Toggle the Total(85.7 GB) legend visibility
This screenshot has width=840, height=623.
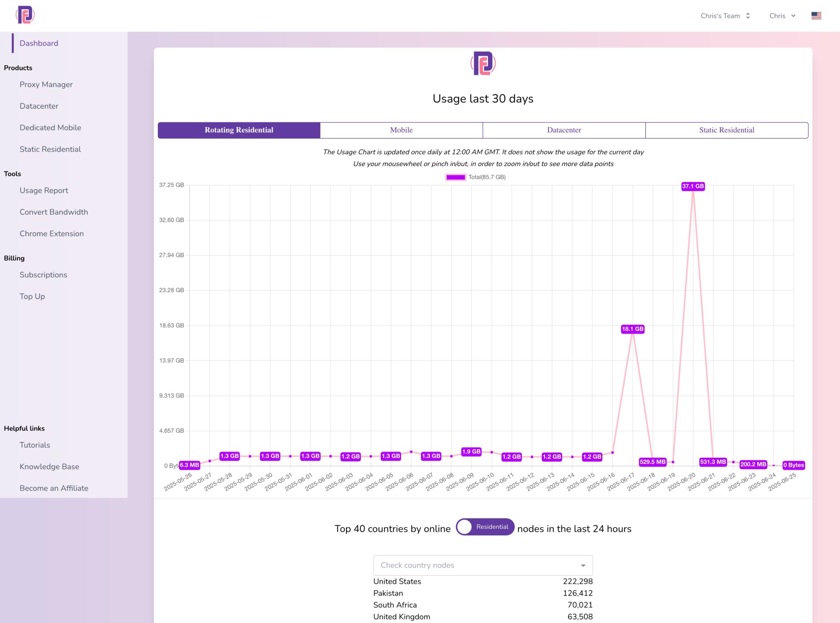[x=476, y=177]
